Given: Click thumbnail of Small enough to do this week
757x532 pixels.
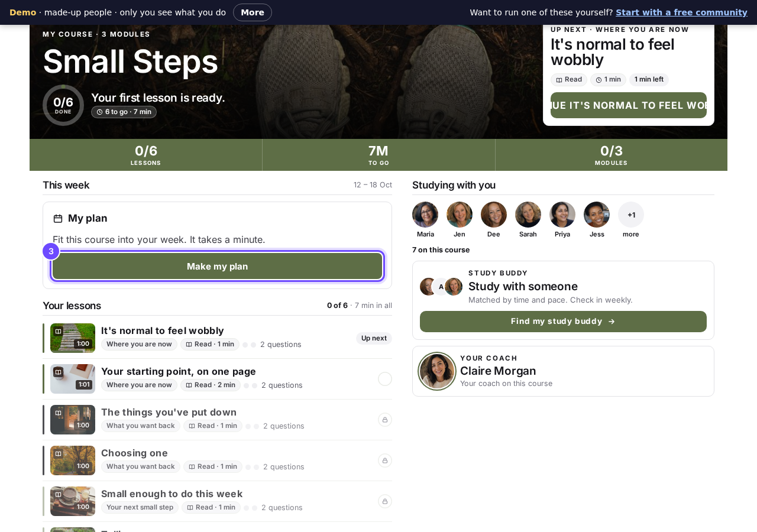Looking at the screenshot, I should point(73,501).
